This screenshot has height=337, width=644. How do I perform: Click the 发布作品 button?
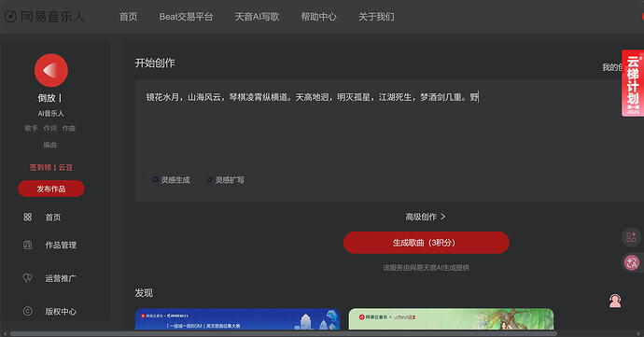tap(51, 189)
